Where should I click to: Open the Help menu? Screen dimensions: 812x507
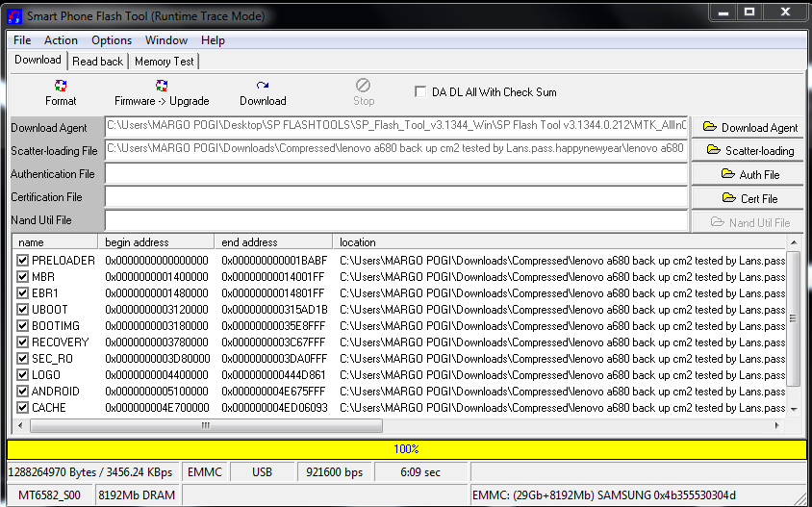(213, 40)
